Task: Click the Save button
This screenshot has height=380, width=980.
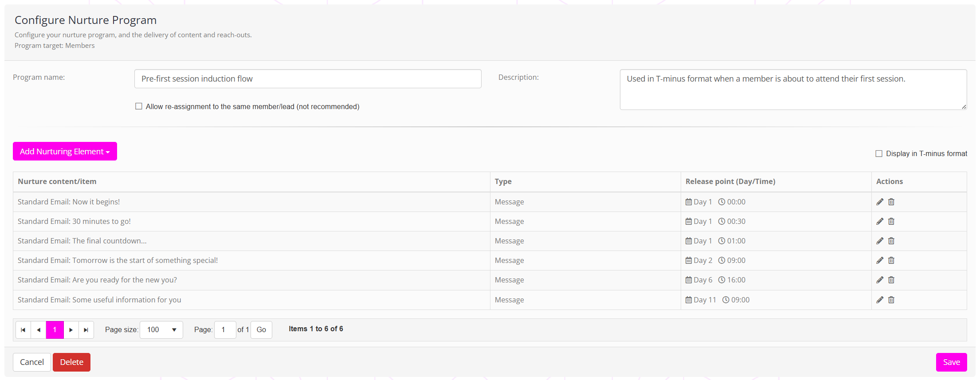Action: 951,362
